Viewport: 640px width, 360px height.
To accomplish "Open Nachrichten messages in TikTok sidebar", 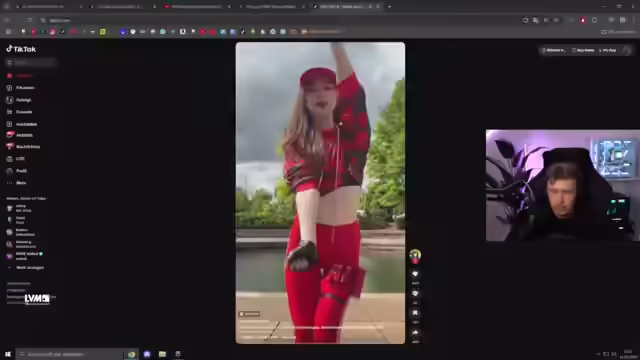I will click(x=23, y=147).
